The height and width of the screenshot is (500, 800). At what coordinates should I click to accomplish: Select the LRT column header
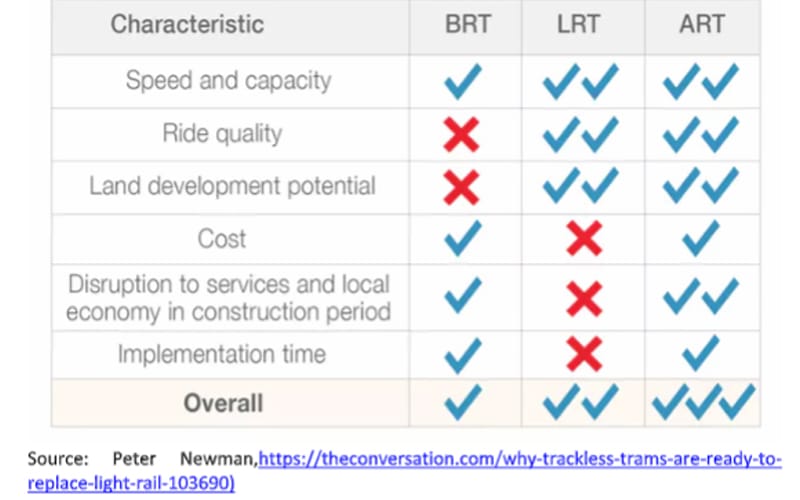(581, 23)
